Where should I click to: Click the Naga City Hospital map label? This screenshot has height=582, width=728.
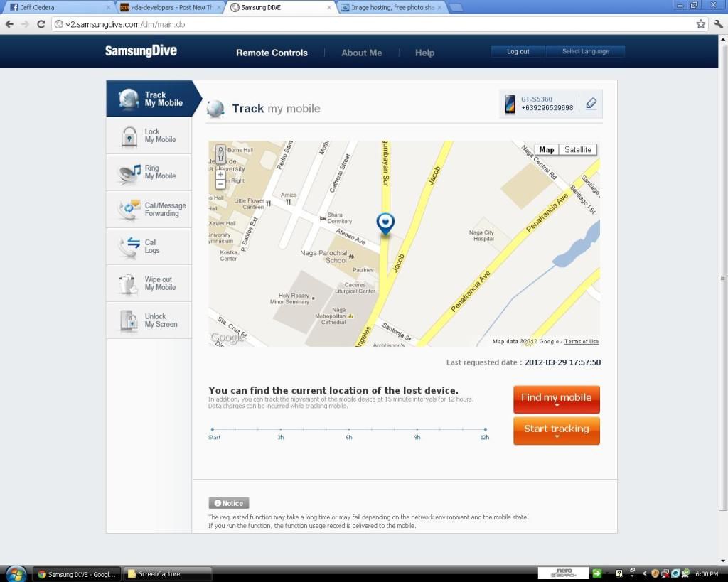click(x=481, y=235)
